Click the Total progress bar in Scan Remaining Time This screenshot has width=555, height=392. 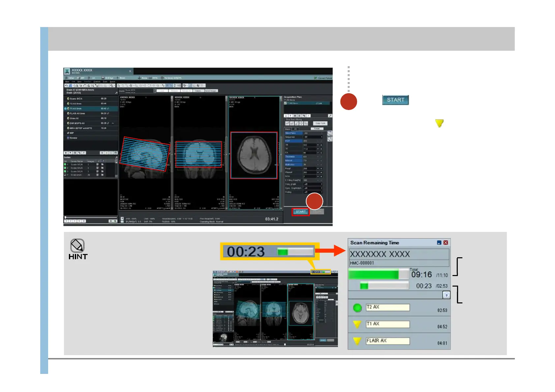pos(379,274)
